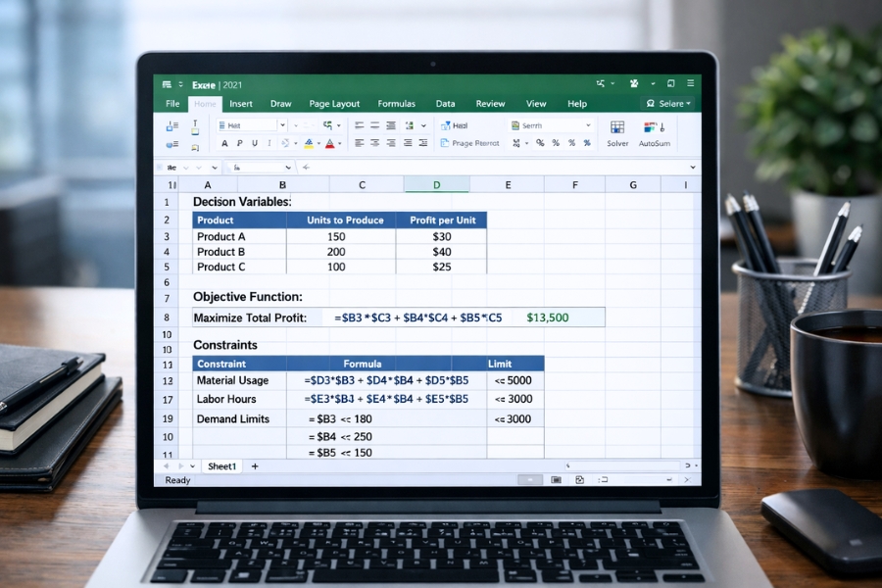Screen dimensions: 882x588
Task: Open the fill color tool
Action: click(x=311, y=143)
